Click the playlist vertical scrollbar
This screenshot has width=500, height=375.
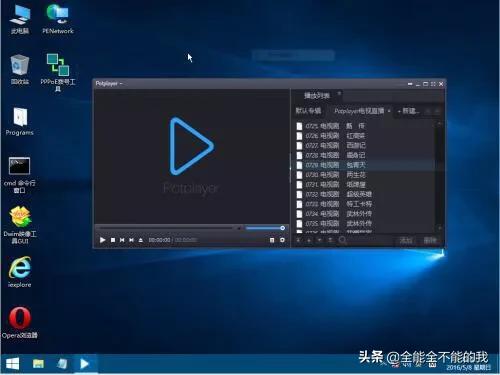[440, 176]
